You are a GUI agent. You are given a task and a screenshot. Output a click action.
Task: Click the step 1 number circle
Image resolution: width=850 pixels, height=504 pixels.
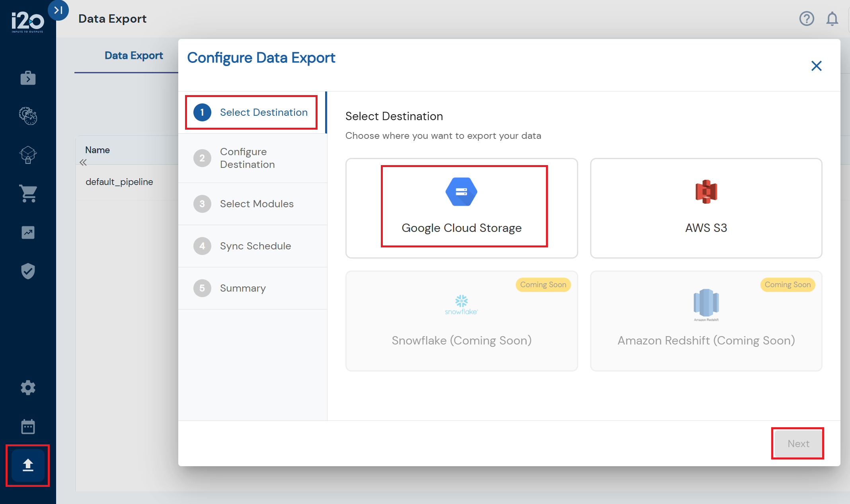click(x=202, y=113)
